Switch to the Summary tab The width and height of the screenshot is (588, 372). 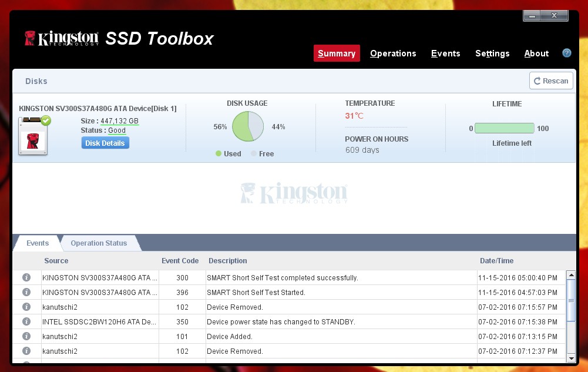click(x=337, y=53)
